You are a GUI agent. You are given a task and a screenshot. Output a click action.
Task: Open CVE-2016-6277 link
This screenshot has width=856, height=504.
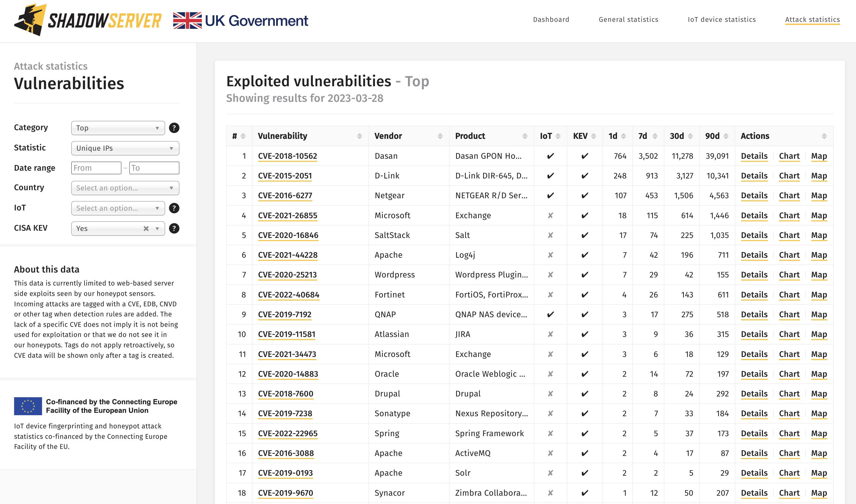point(285,195)
